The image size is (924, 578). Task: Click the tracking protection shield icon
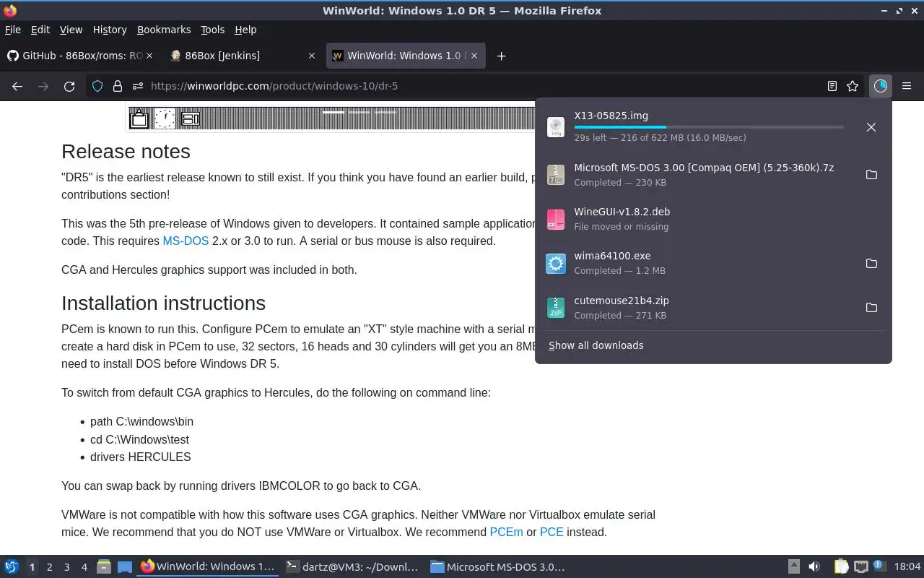pyautogui.click(x=97, y=86)
